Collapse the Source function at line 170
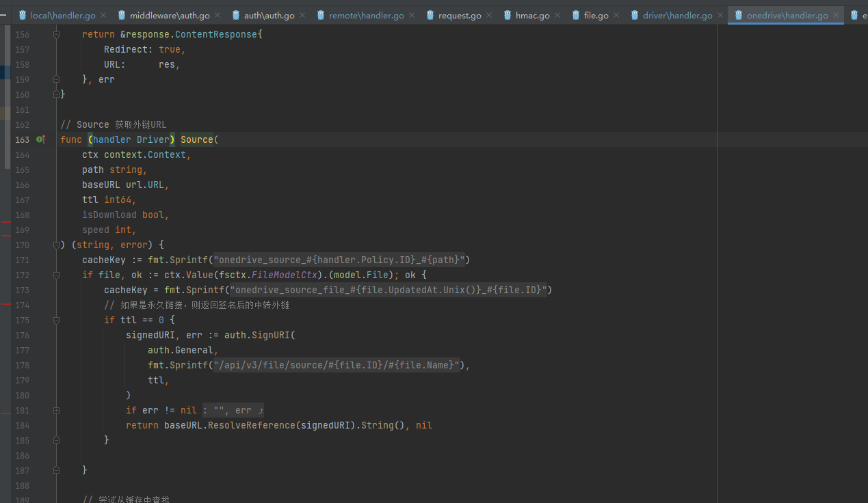This screenshot has height=503, width=868. (56, 245)
